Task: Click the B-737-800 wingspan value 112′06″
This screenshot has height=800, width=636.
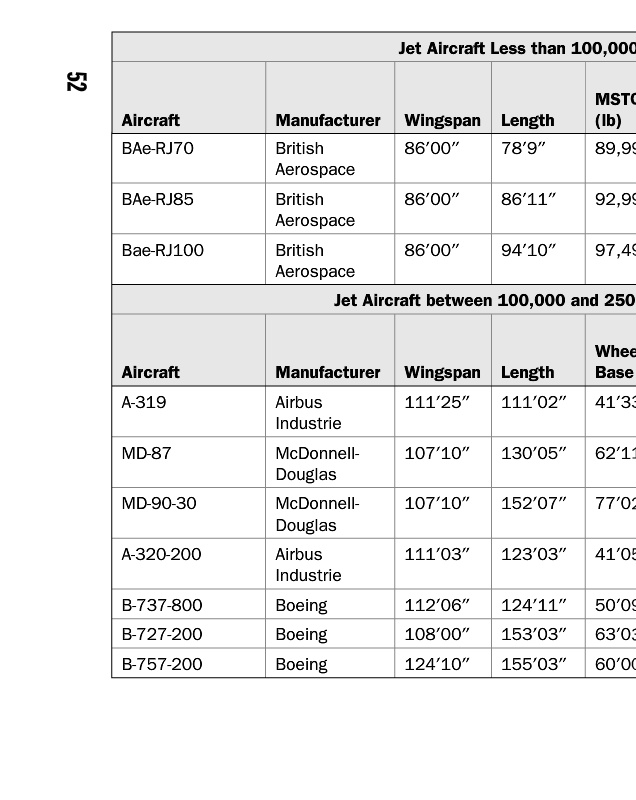Action: 437,606
